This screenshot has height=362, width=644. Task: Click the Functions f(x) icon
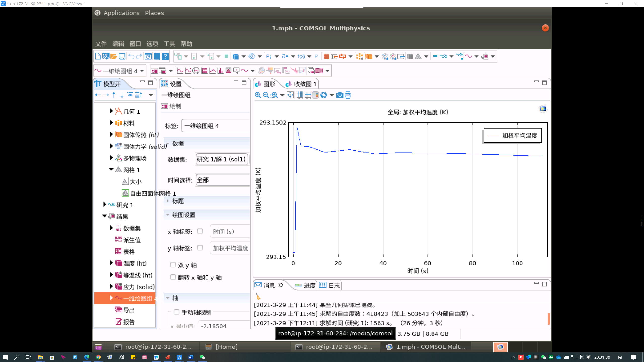[301, 56]
